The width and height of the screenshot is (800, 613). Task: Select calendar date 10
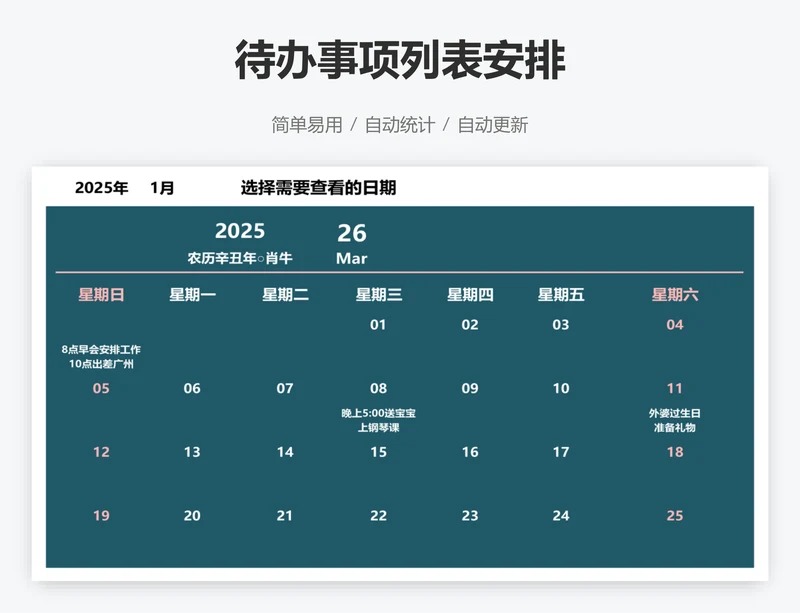click(561, 388)
